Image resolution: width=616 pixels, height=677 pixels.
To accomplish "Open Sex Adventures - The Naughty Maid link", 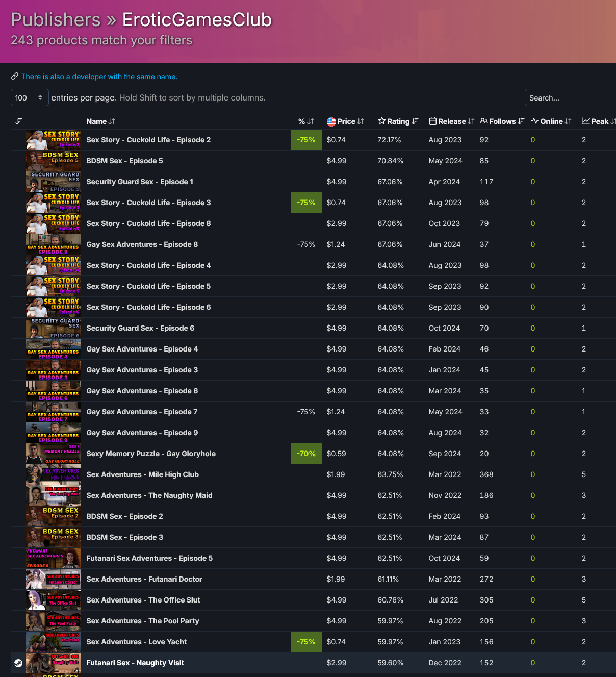I will click(149, 495).
